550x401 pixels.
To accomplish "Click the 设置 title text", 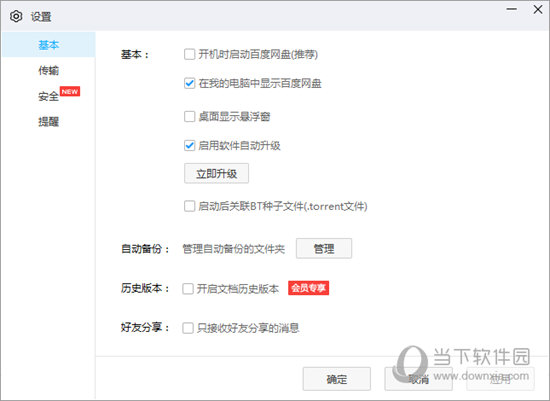I will coord(41,16).
